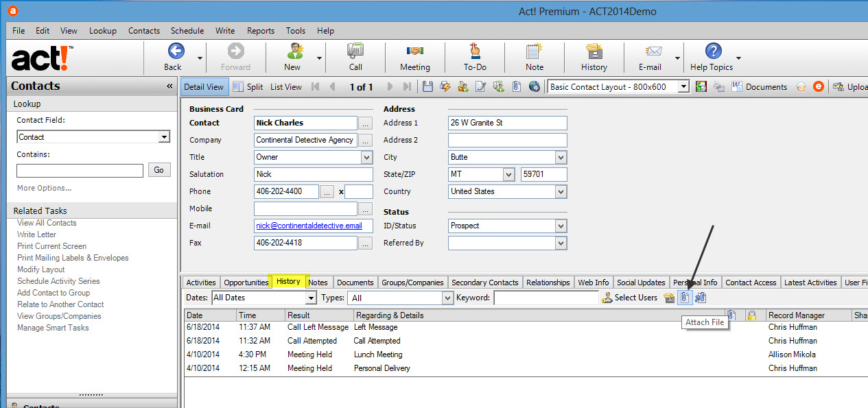Open the Dates filter dropdown
Viewport: 868px width, 408px height.
point(310,298)
